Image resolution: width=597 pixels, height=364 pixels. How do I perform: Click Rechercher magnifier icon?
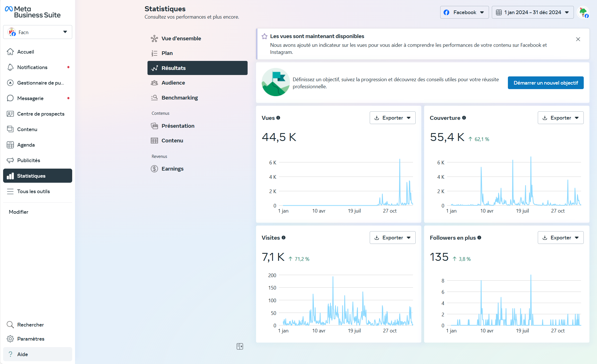point(10,325)
